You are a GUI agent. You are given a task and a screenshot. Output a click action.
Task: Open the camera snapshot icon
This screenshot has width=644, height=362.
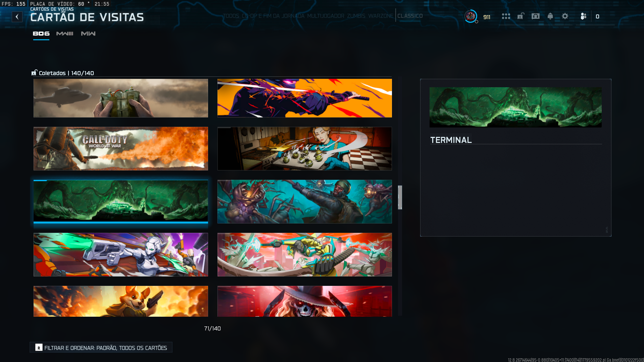pos(536,16)
